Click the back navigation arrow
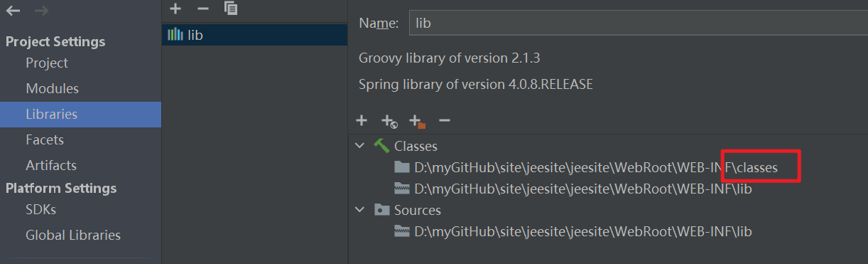 pos(13,11)
